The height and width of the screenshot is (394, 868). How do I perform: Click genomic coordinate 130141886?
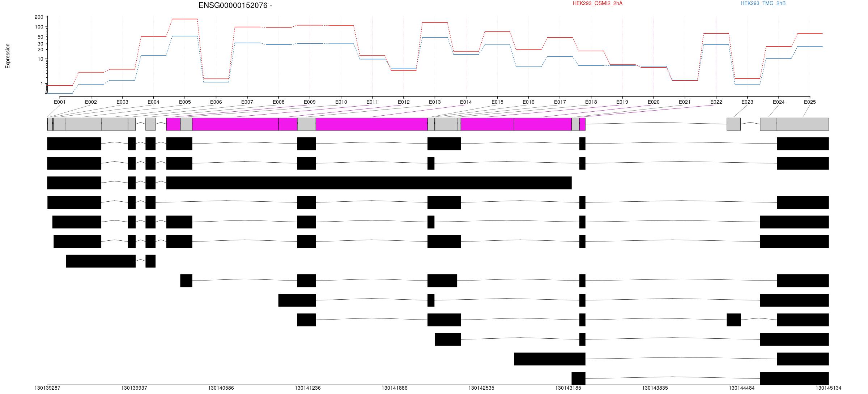pyautogui.click(x=395, y=388)
